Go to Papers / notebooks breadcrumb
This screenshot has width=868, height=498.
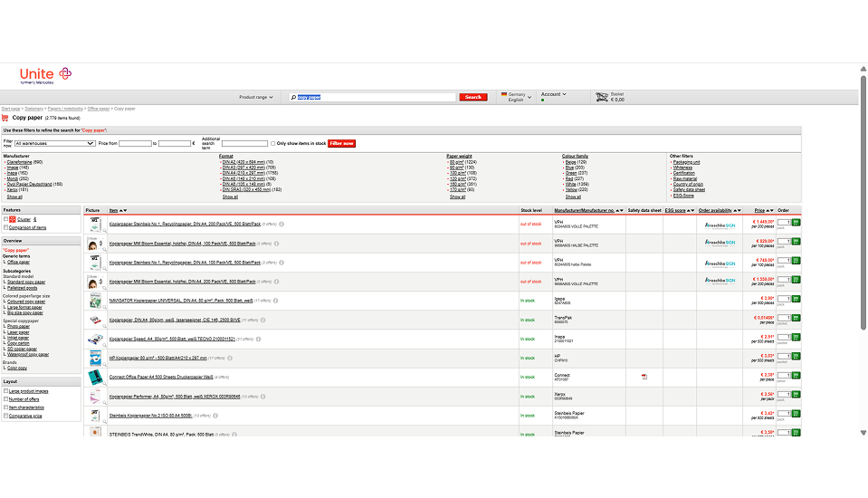click(65, 109)
